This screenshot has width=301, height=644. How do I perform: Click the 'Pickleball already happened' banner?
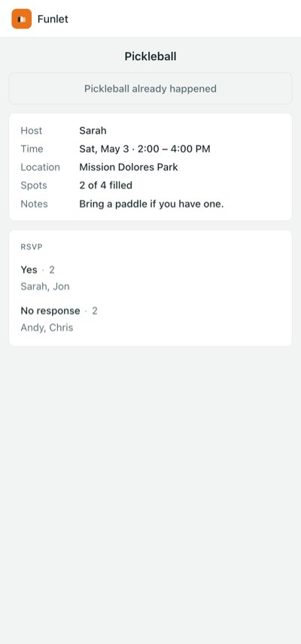(150, 89)
